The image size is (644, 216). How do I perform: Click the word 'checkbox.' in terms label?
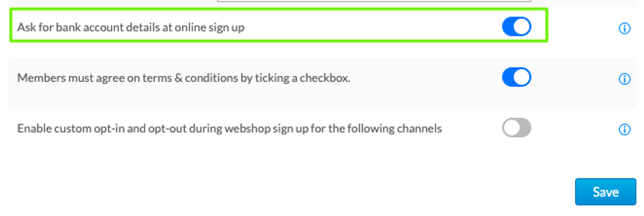click(325, 78)
